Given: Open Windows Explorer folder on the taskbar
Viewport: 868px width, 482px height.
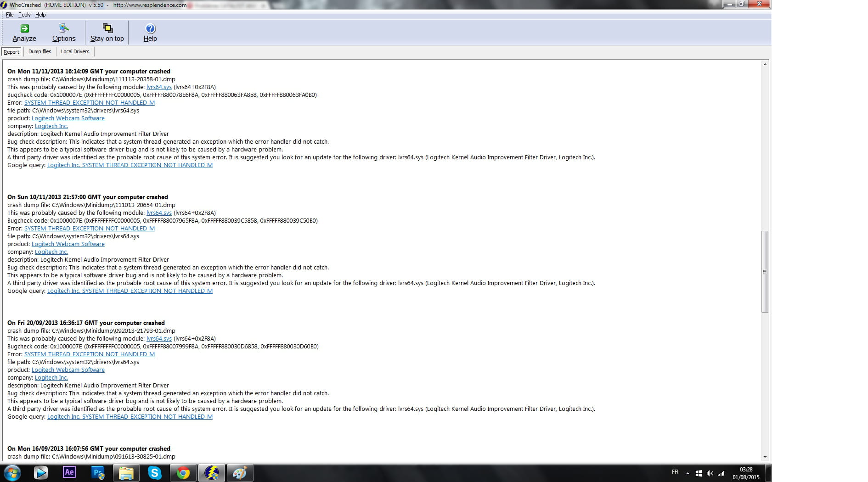Looking at the screenshot, I should (126, 472).
